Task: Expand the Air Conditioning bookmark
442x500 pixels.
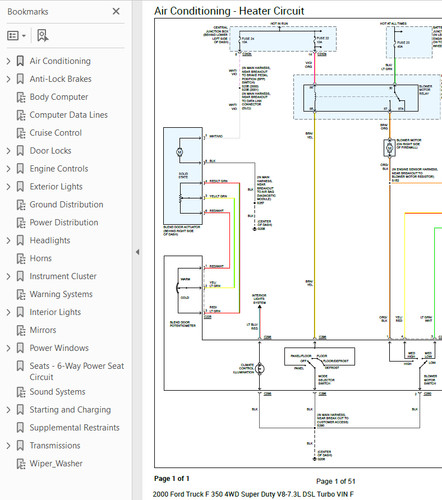Action: click(8, 61)
